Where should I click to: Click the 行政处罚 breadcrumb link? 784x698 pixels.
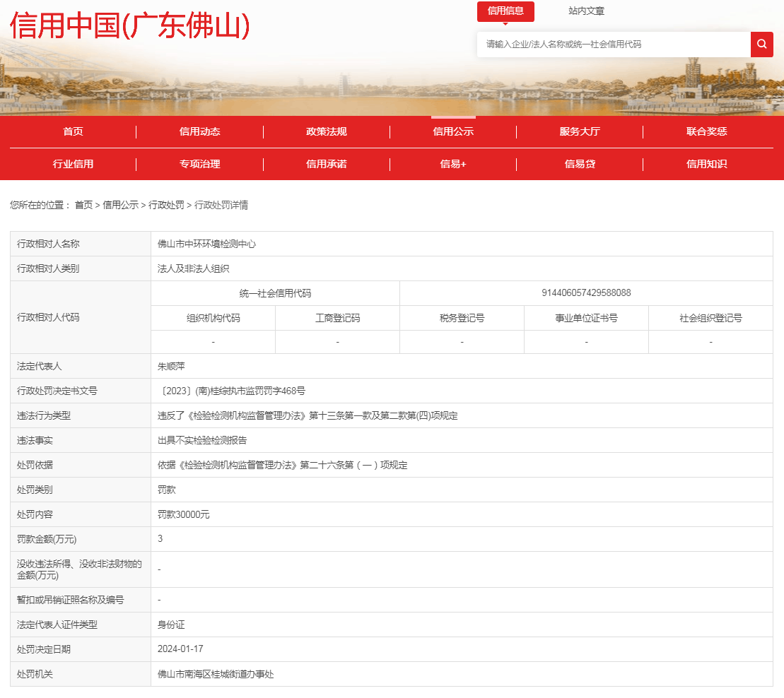pos(166,205)
